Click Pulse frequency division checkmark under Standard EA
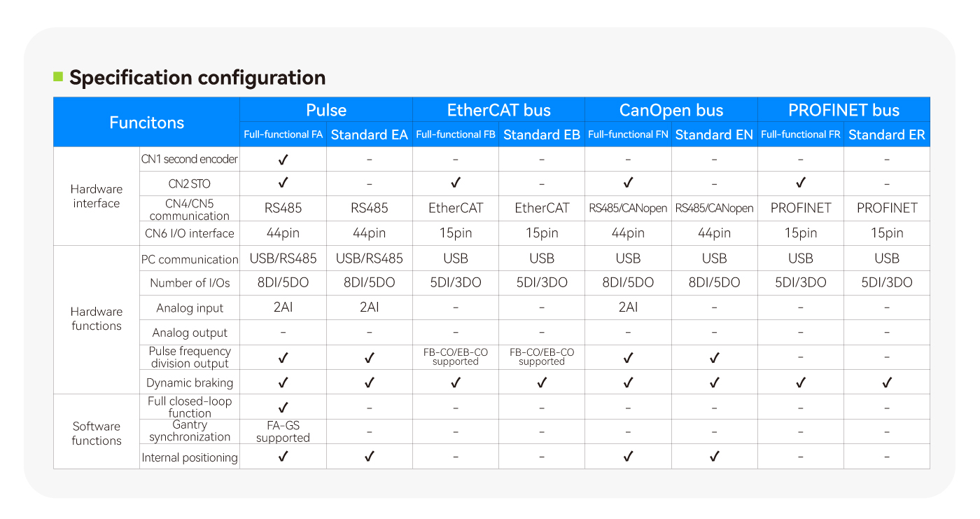The image size is (980, 519). pyautogui.click(x=370, y=358)
